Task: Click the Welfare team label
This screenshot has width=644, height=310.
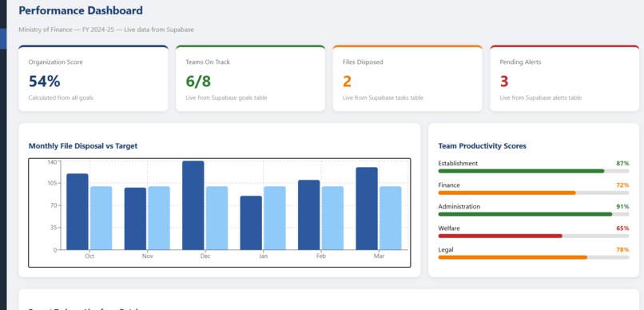Action: 449,229
